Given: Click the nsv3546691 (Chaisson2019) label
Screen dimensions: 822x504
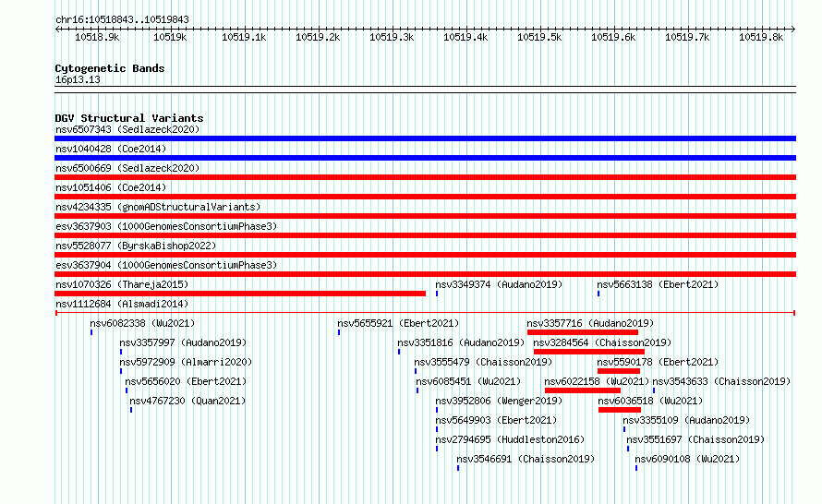Looking at the screenshot, I should (x=526, y=459).
